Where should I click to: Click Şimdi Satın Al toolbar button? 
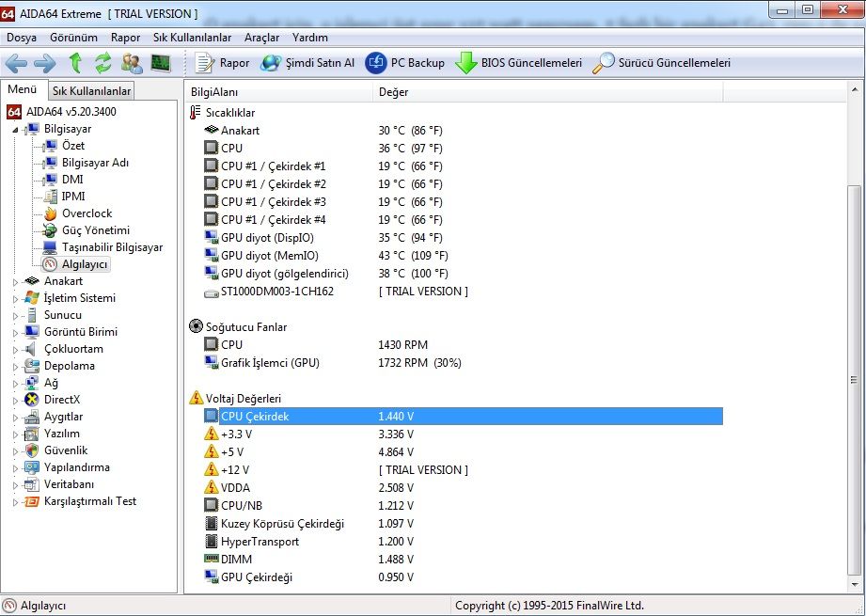click(307, 63)
